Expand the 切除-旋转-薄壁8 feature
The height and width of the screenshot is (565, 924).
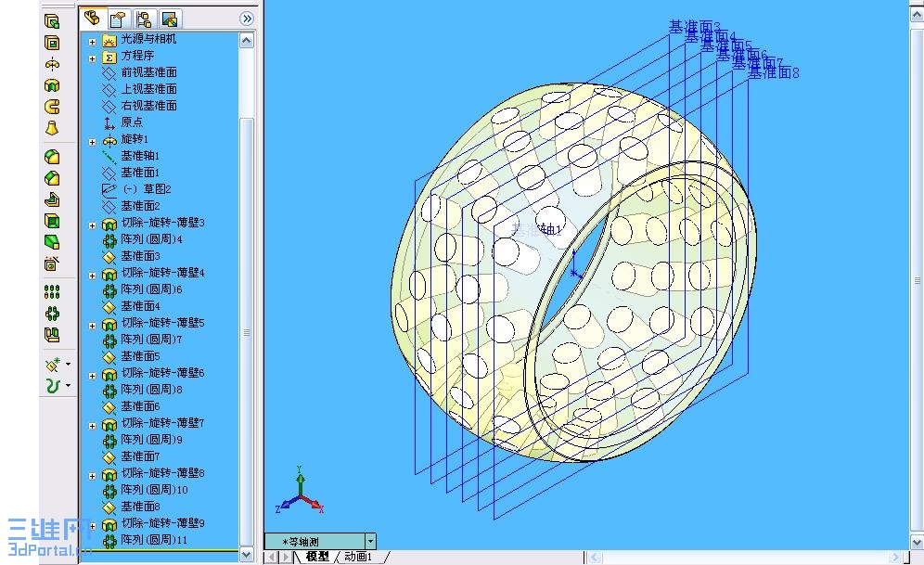(x=92, y=476)
